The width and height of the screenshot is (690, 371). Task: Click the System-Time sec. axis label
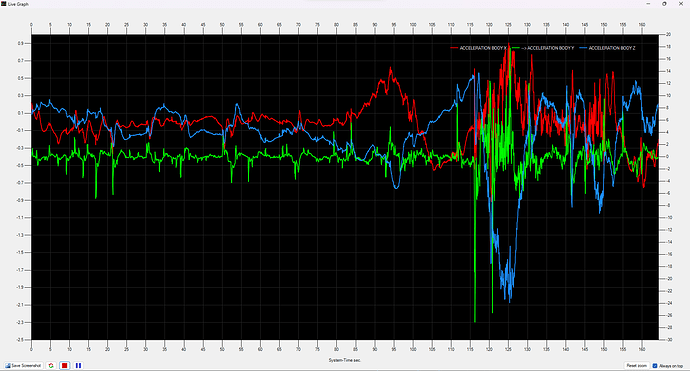pos(345,360)
